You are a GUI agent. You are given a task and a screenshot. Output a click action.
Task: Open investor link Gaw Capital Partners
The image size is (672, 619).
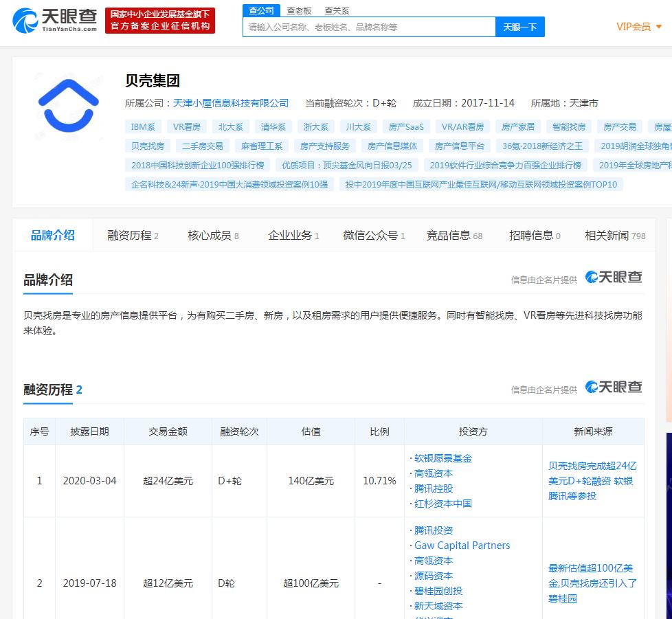(462, 545)
